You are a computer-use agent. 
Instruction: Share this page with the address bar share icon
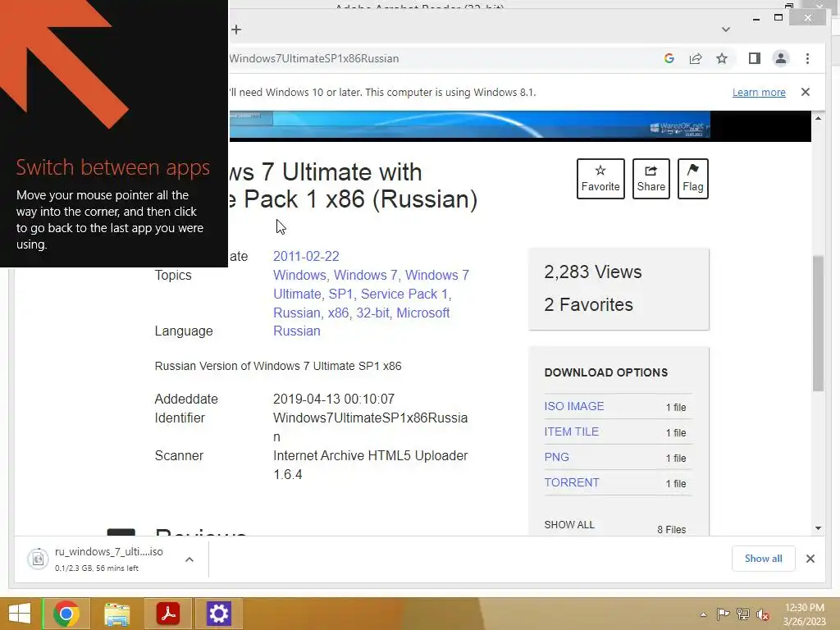[x=696, y=58]
